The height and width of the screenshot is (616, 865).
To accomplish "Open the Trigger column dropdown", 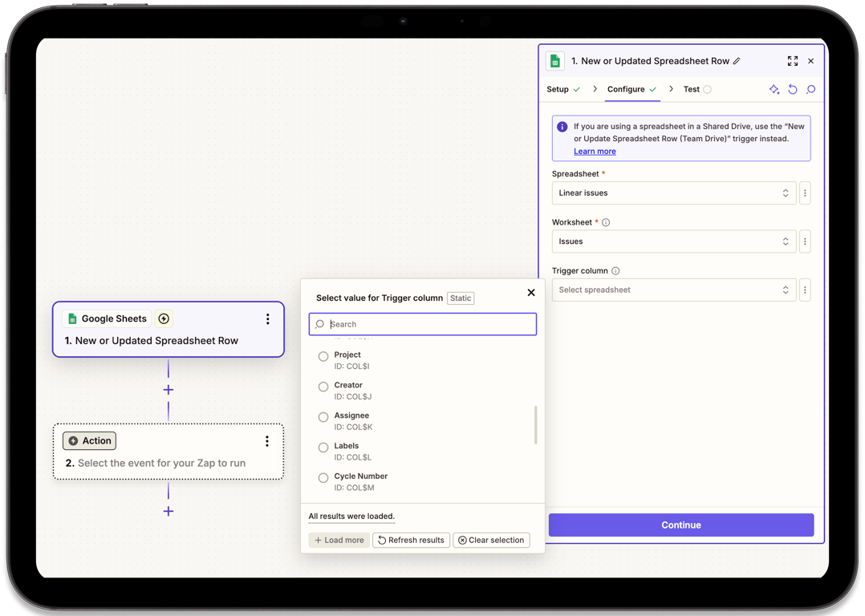I will click(673, 290).
